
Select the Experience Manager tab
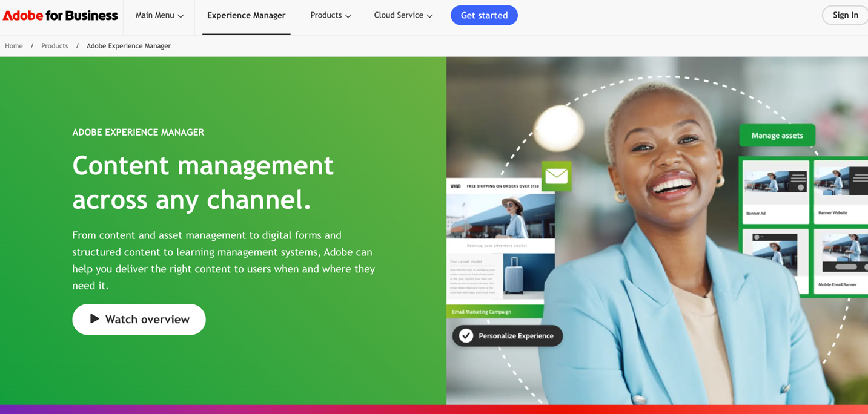246,16
